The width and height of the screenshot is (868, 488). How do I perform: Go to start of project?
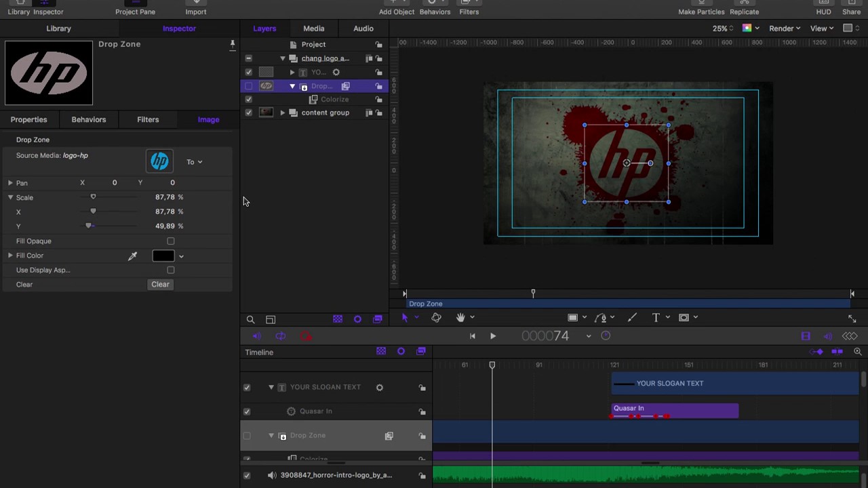(473, 336)
